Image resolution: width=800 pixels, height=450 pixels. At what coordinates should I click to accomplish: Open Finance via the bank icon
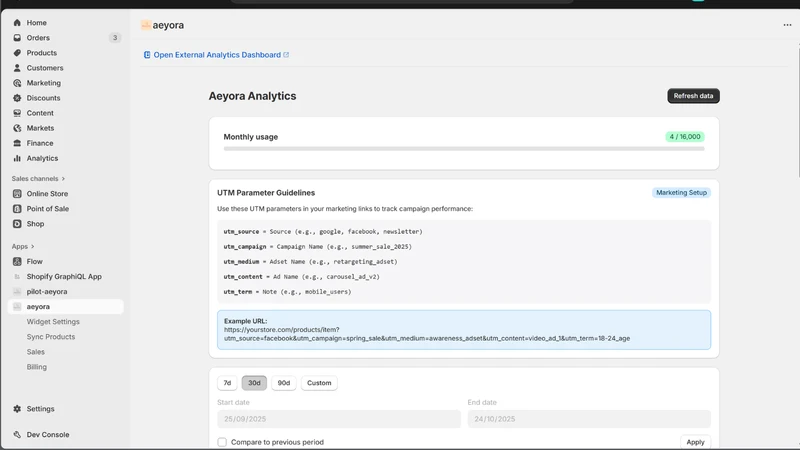pos(17,143)
